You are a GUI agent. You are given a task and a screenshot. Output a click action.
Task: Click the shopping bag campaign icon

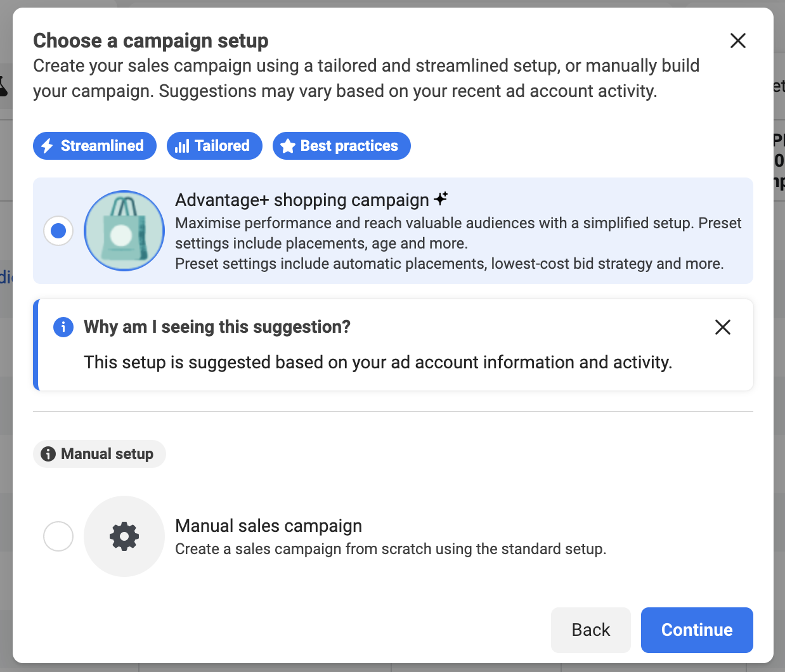124,231
